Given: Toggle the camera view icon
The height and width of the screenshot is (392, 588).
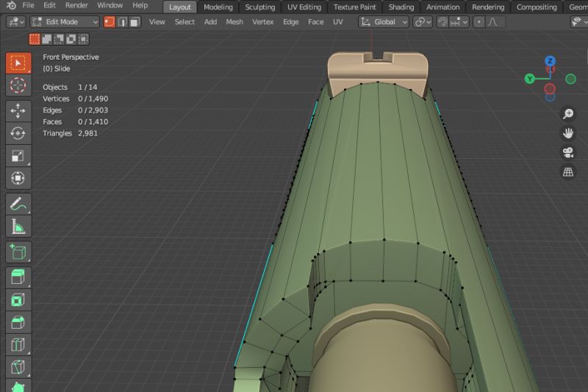Looking at the screenshot, I should (568, 152).
